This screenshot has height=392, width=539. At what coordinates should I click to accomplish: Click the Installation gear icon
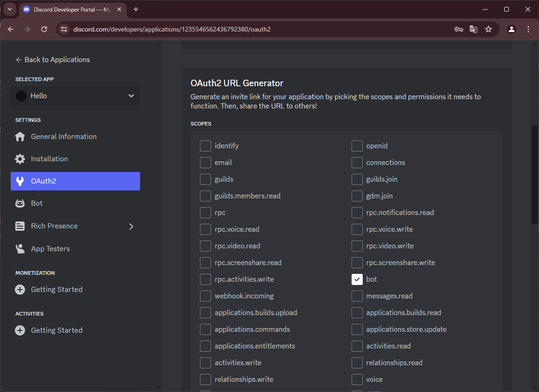pos(20,159)
